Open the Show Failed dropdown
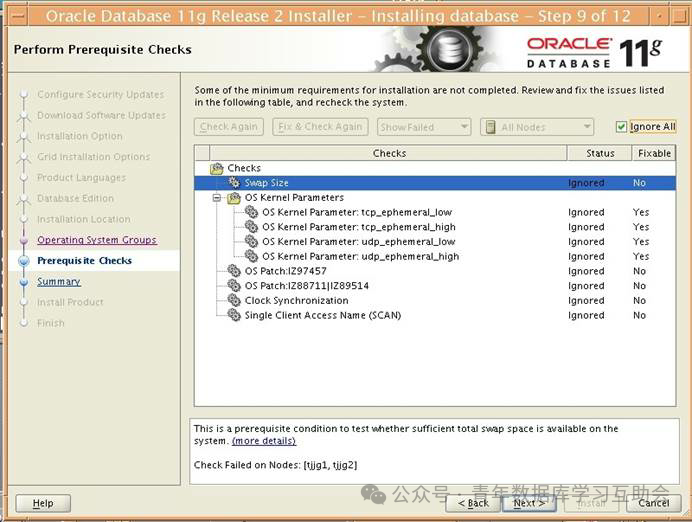The image size is (692, 522). (424, 127)
